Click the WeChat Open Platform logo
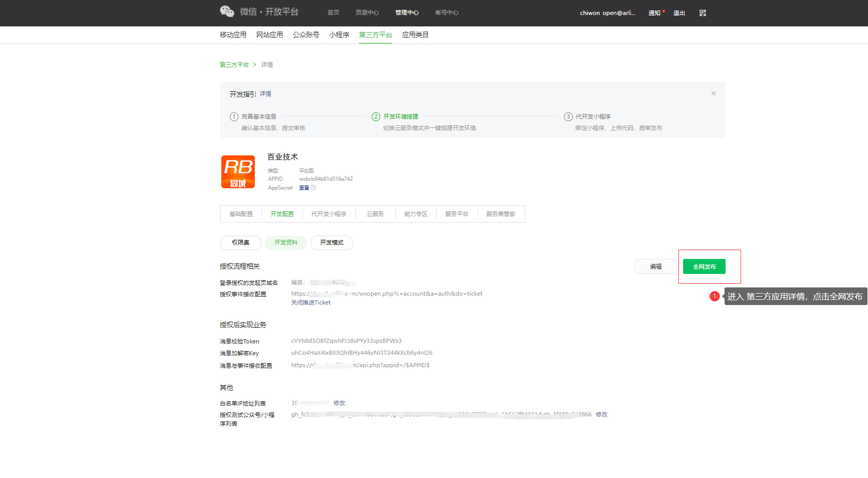Viewport: 868px width, 478px height. point(259,12)
